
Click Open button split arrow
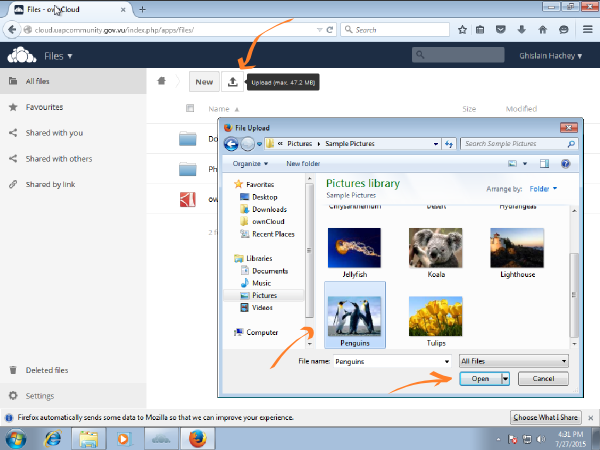click(x=505, y=378)
